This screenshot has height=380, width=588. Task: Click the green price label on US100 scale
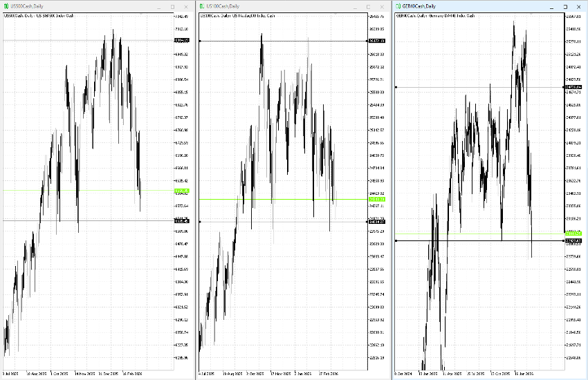click(x=378, y=199)
